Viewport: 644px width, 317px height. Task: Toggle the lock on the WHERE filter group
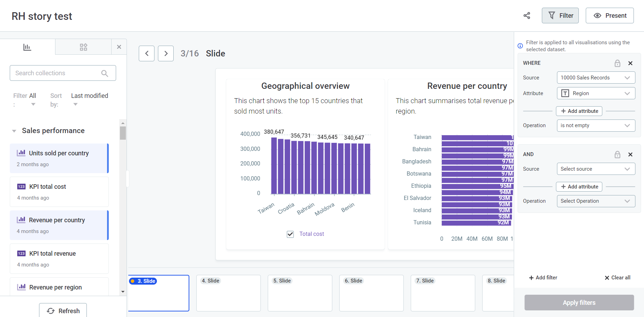point(618,63)
